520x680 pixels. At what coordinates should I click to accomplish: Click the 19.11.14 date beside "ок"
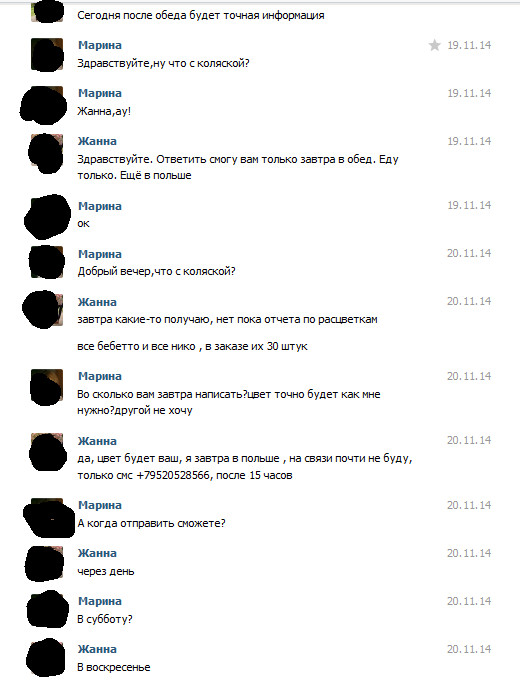[469, 205]
